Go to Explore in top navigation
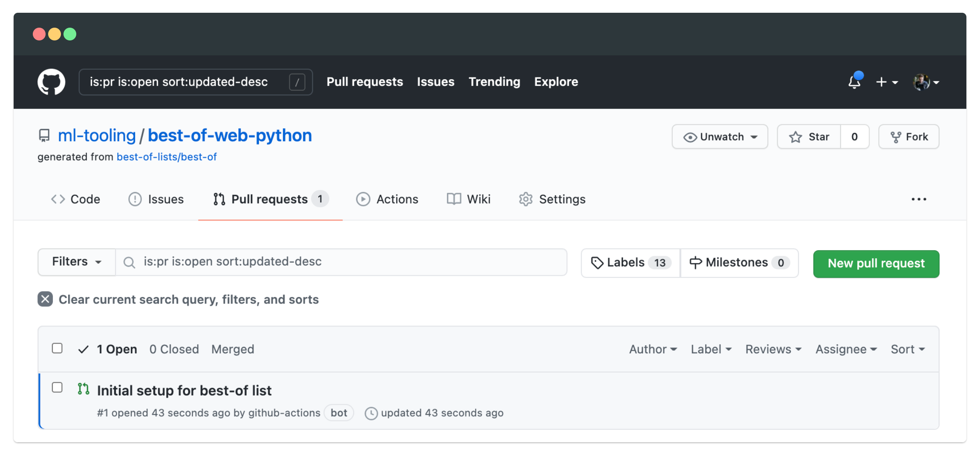The width and height of the screenshot is (980, 455). click(x=556, y=82)
